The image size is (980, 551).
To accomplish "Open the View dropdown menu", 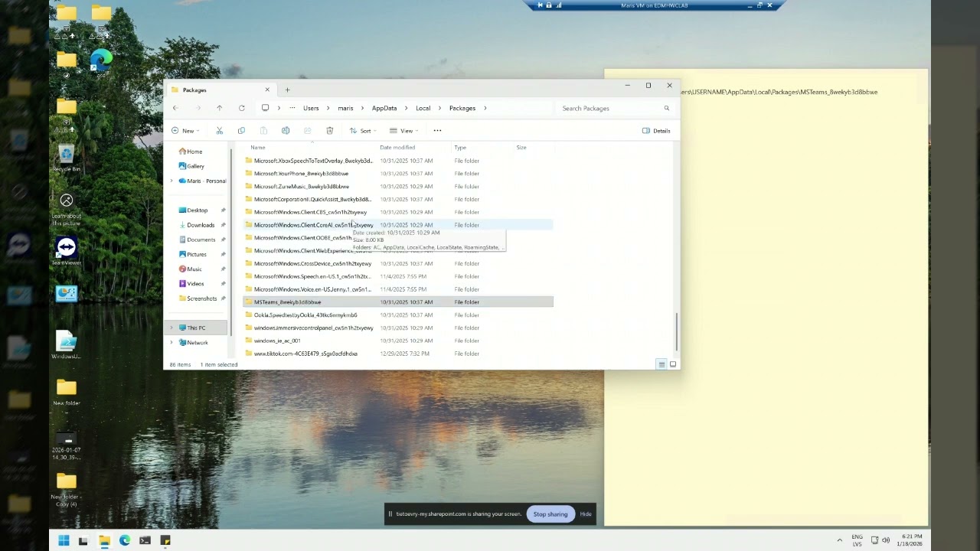I will coord(403,131).
